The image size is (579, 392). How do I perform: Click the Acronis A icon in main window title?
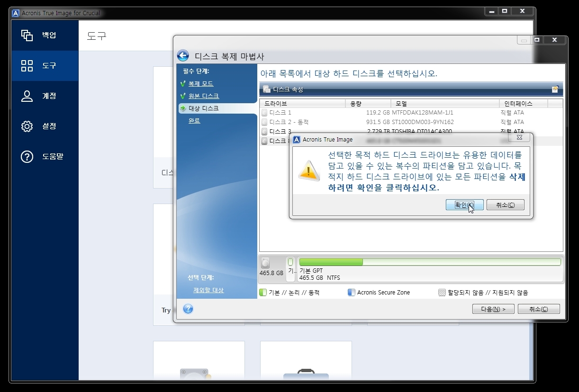pyautogui.click(x=16, y=13)
